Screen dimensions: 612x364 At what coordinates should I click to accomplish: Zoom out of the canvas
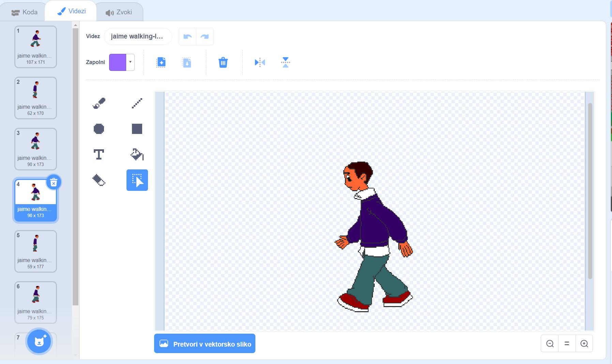pyautogui.click(x=550, y=344)
